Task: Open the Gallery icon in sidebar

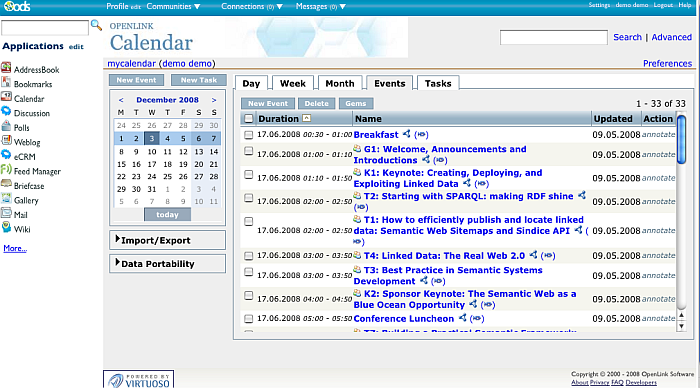Action: [6, 199]
